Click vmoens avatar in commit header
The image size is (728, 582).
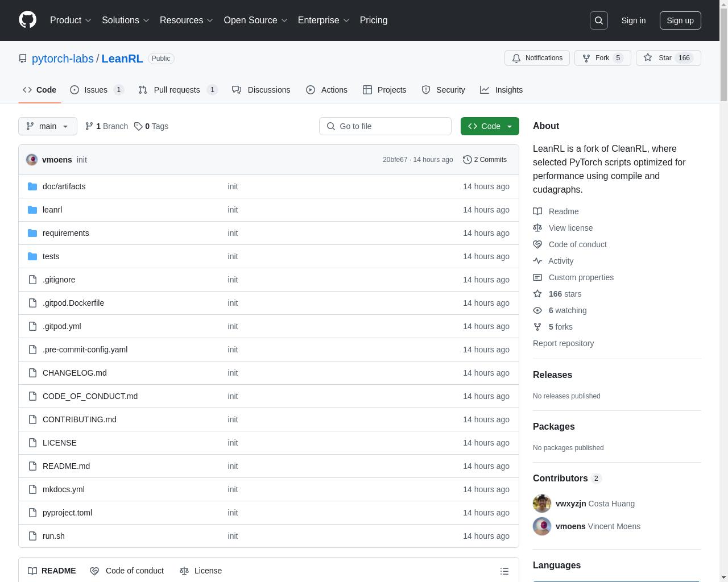tap(32, 160)
